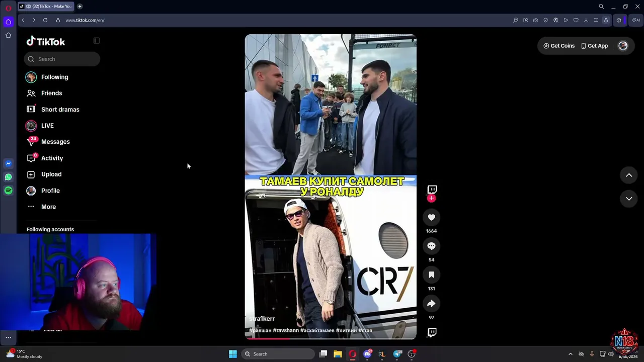Open File Explorer from the taskbar

338,354
